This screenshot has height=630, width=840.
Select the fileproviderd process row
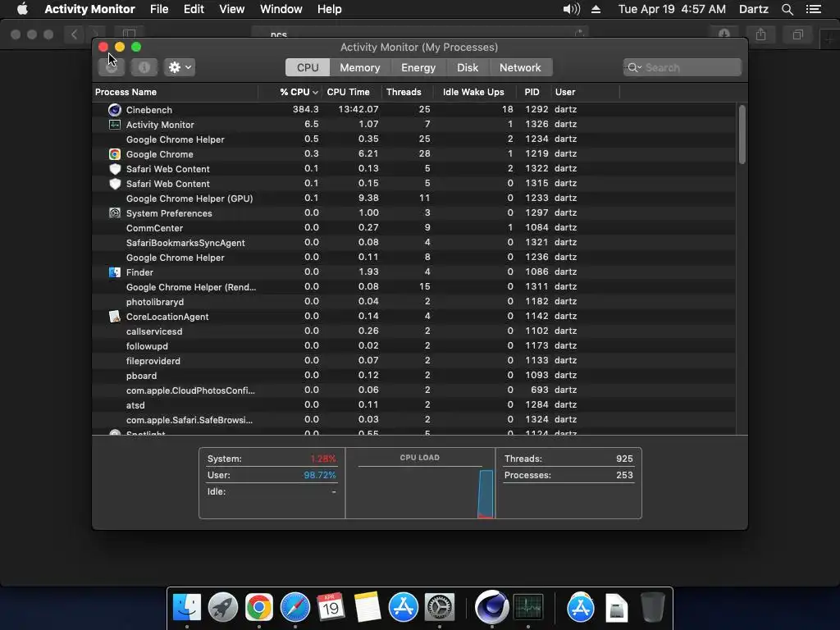[x=414, y=361]
